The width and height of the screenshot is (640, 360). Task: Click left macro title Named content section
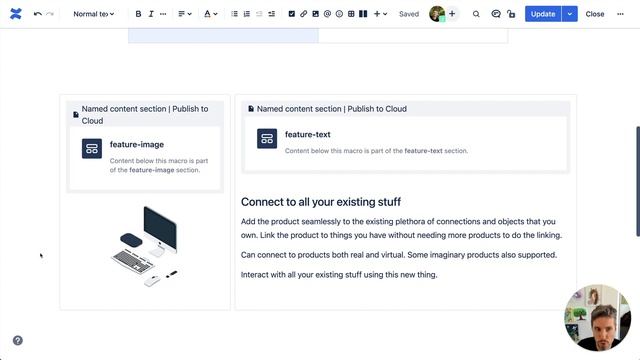pyautogui.click(x=145, y=115)
